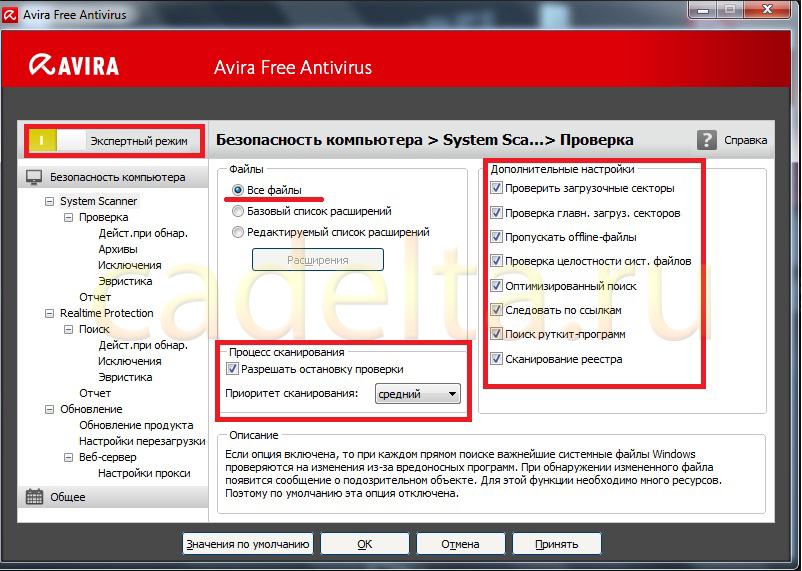Viewport: 802px width, 571px height.
Task: Toggle Разрешать остановку проверки checkbox
Action: point(232,369)
